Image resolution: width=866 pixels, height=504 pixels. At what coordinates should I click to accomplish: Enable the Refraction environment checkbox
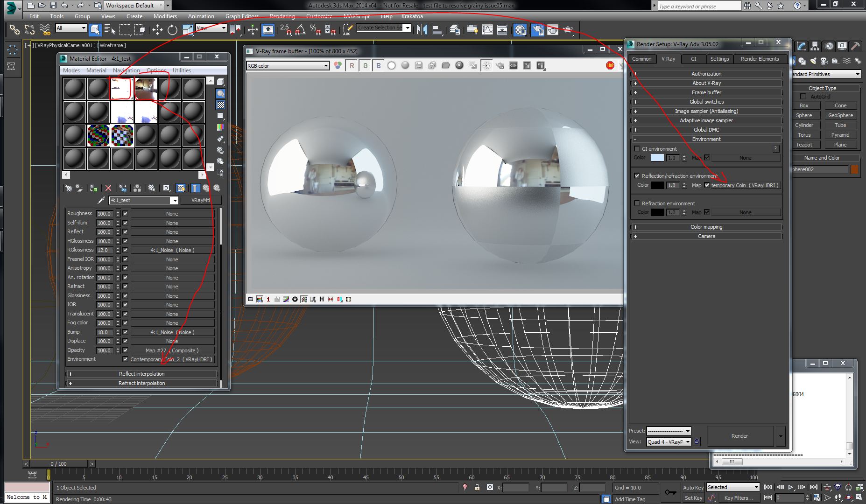(x=637, y=203)
